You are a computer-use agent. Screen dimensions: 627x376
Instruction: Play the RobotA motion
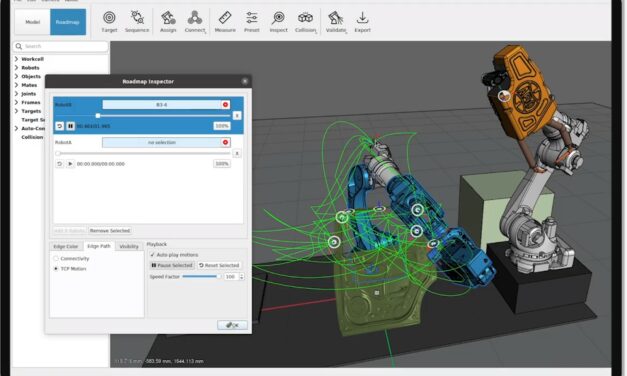pos(70,164)
